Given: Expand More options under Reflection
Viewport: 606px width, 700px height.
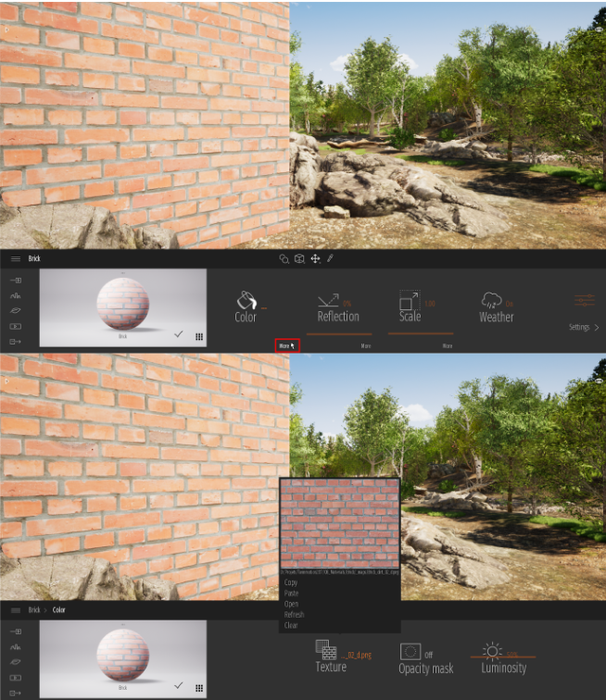Looking at the screenshot, I should tap(366, 345).
